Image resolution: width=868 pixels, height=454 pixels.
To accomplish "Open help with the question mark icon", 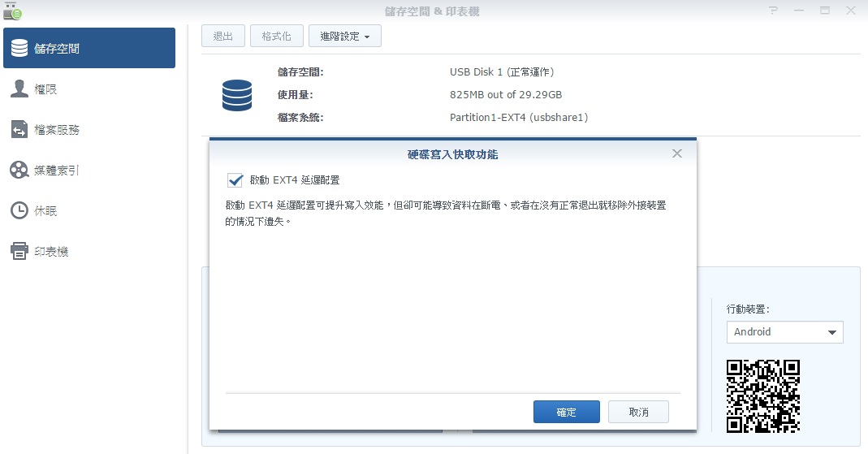I will (x=773, y=11).
